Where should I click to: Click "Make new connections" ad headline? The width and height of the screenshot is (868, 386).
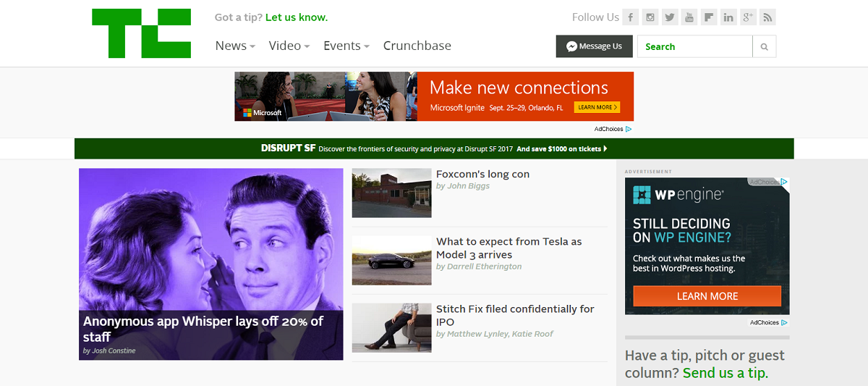tap(519, 88)
